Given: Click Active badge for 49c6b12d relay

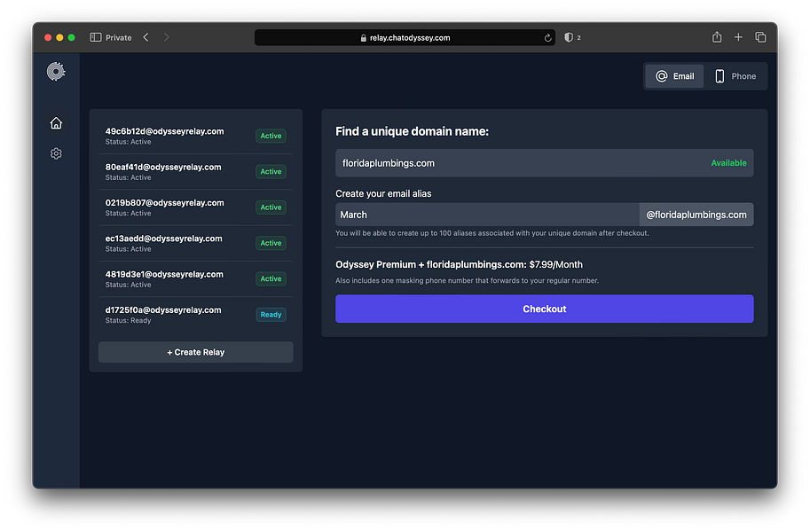Looking at the screenshot, I should coord(271,136).
